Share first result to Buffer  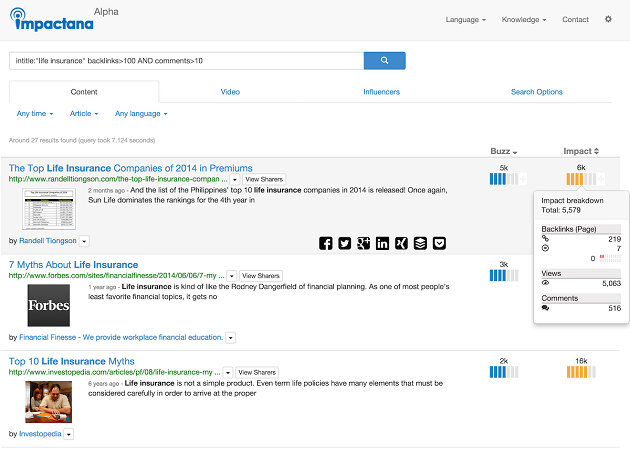(420, 243)
